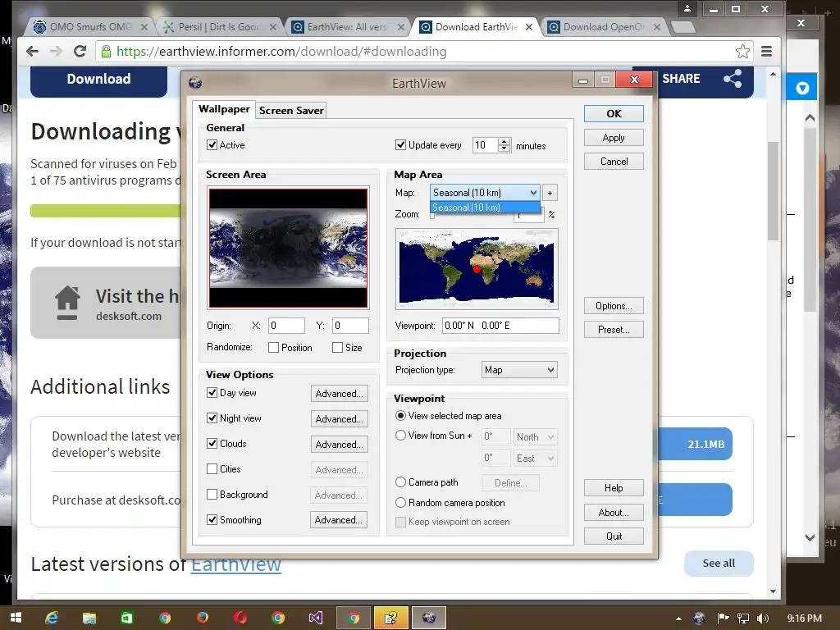
Task: Click the EarthView link in Latest versions
Action: pyautogui.click(x=235, y=564)
